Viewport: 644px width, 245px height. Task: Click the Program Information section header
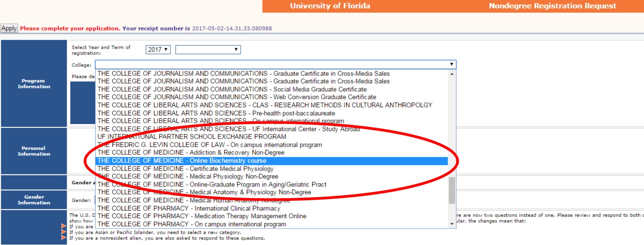pyautogui.click(x=34, y=84)
